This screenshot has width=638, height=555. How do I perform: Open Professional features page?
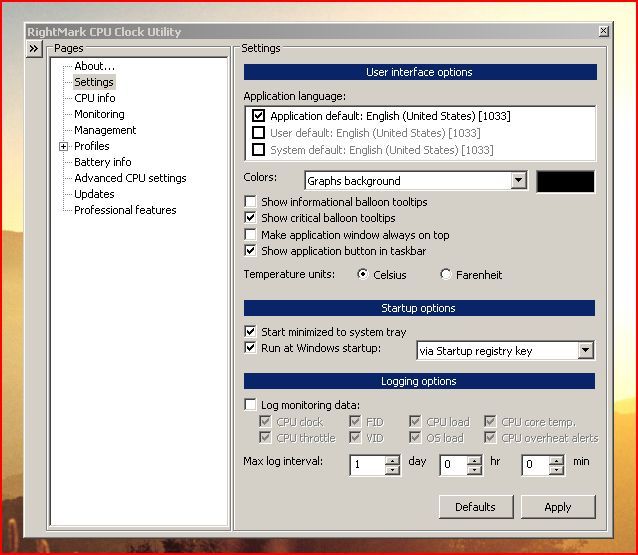tap(125, 210)
